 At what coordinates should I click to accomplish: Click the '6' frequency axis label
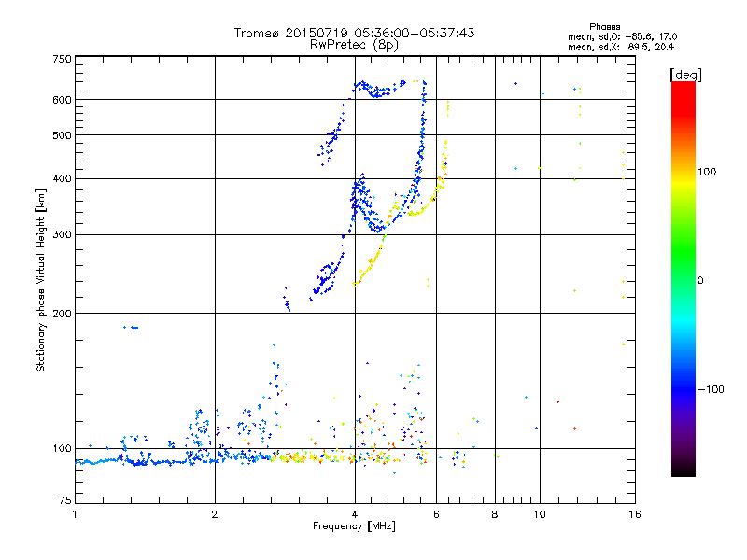(436, 514)
